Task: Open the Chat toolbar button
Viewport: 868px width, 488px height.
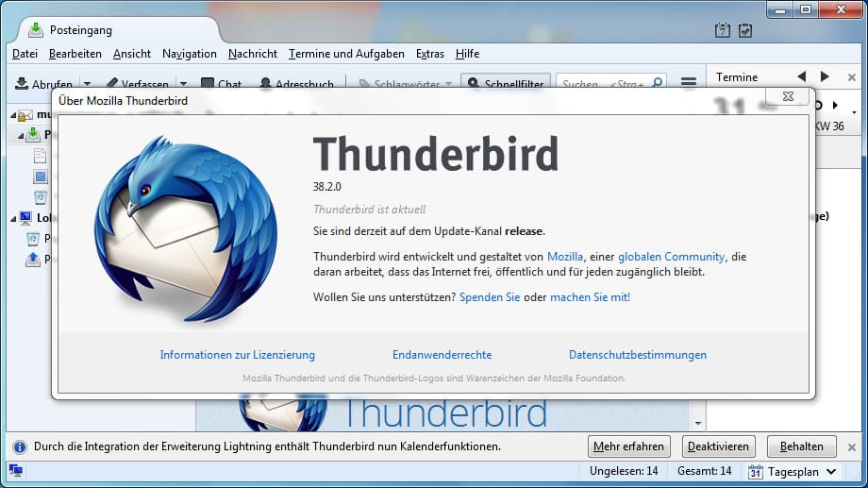Action: point(221,84)
